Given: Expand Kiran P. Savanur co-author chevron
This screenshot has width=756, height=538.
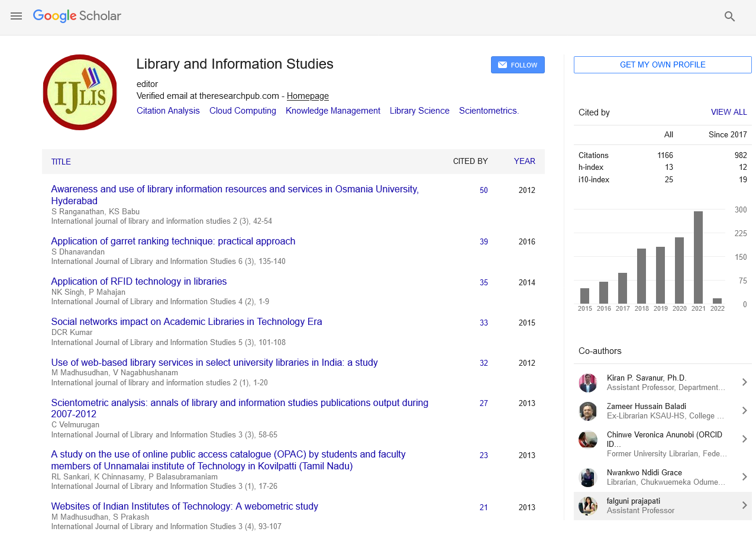Looking at the screenshot, I should [x=744, y=382].
